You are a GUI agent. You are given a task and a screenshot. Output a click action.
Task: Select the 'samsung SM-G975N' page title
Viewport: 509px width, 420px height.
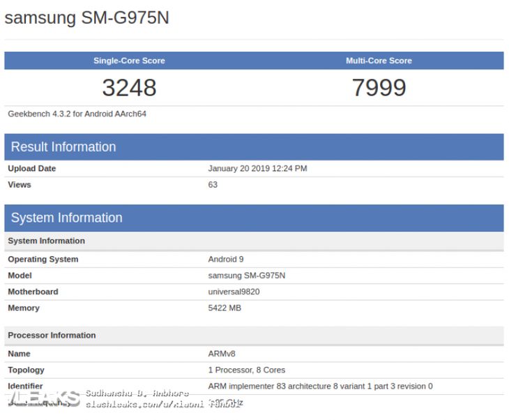[86, 17]
